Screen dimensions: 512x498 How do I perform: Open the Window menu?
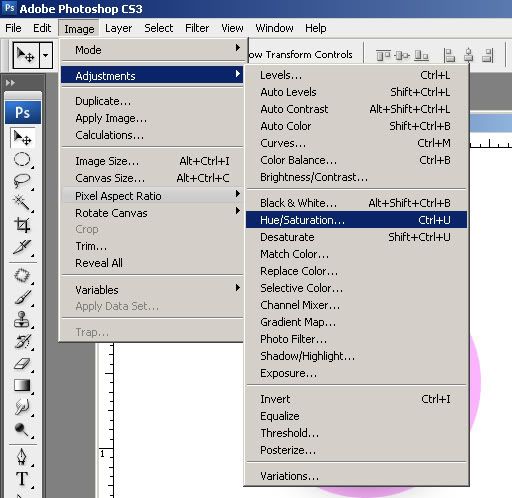[x=274, y=28]
